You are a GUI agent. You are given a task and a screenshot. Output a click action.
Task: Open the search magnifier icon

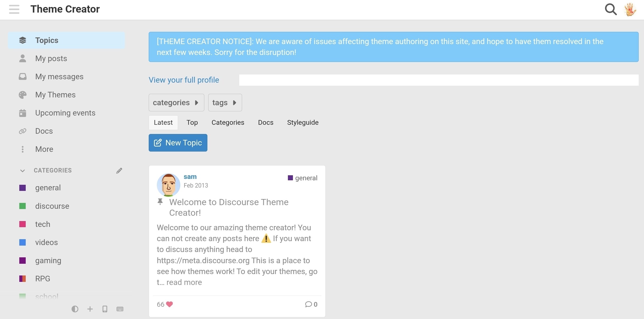pos(610,9)
